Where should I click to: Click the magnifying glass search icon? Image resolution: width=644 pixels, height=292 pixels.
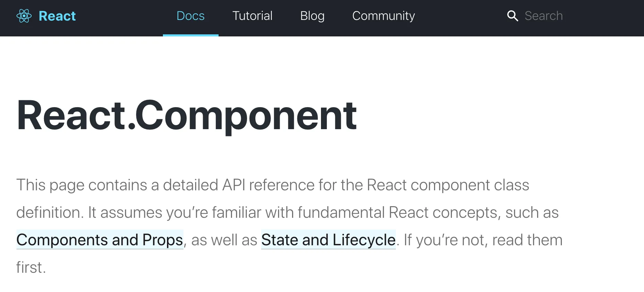coord(512,16)
